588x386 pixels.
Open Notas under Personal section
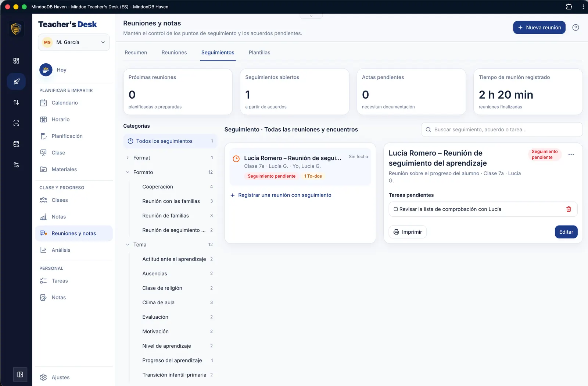click(x=74, y=297)
